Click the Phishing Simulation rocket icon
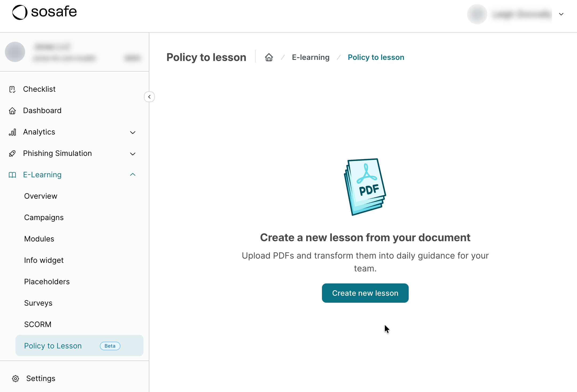Image resolution: width=577 pixels, height=392 pixels. pyautogui.click(x=12, y=153)
